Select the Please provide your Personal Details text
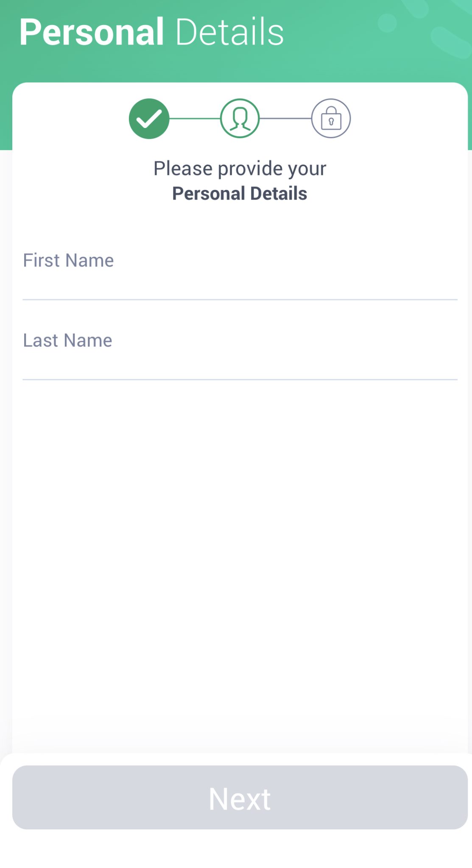This screenshot has height=868, width=472. 240,180
